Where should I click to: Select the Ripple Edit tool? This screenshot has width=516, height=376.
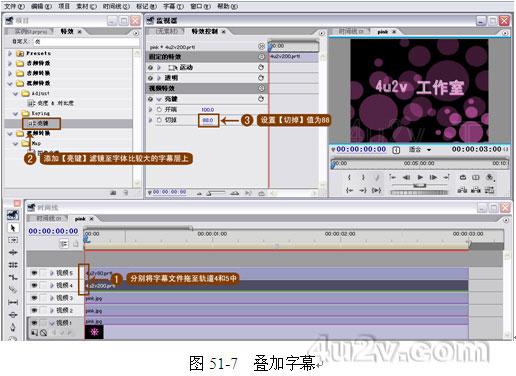tap(13, 252)
